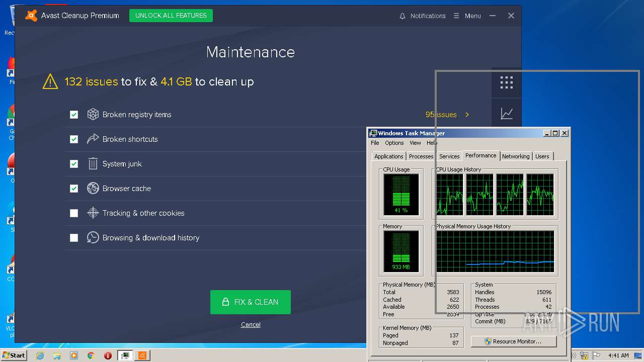Click the FIX & CLEAN button

251,302
